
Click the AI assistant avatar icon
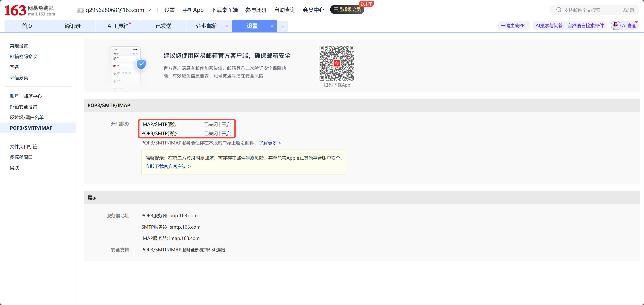click(x=615, y=25)
